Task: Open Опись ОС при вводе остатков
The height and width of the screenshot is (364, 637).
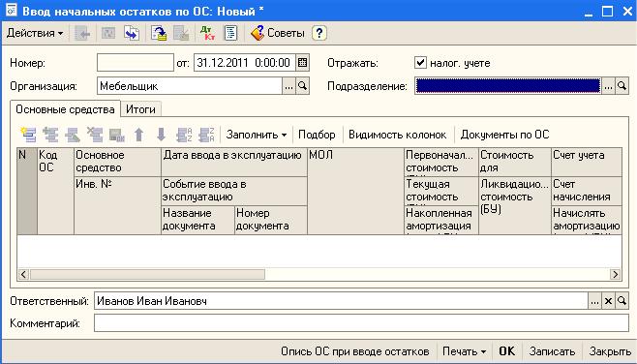Action: [354, 351]
